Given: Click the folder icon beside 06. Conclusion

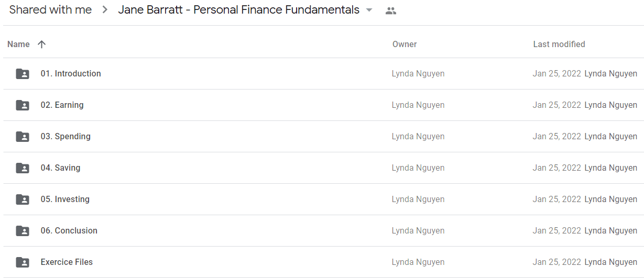Looking at the screenshot, I should pyautogui.click(x=23, y=231).
